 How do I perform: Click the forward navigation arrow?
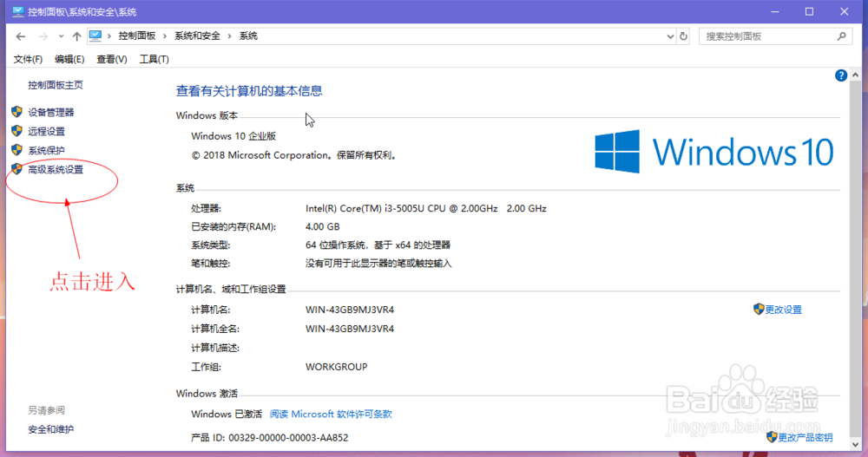click(43, 36)
